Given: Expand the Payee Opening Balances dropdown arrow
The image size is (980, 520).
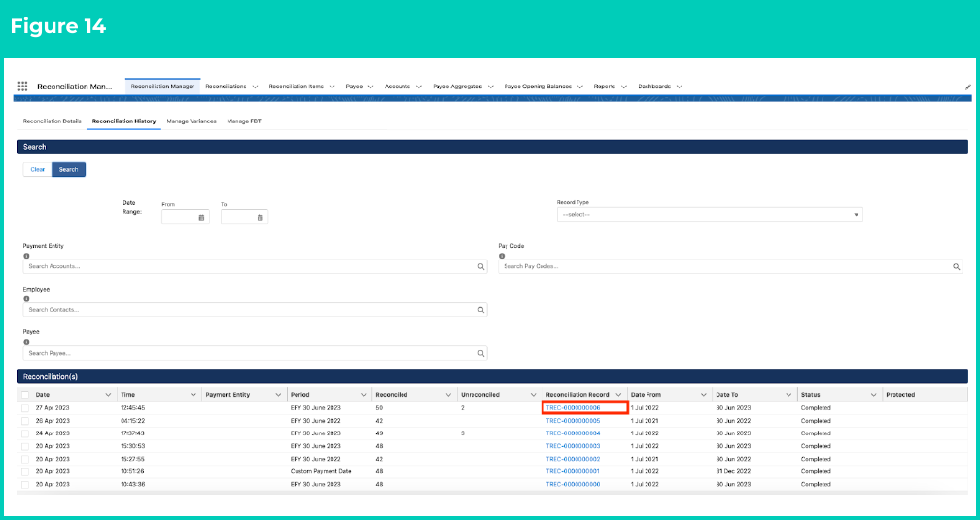Looking at the screenshot, I should (580, 87).
